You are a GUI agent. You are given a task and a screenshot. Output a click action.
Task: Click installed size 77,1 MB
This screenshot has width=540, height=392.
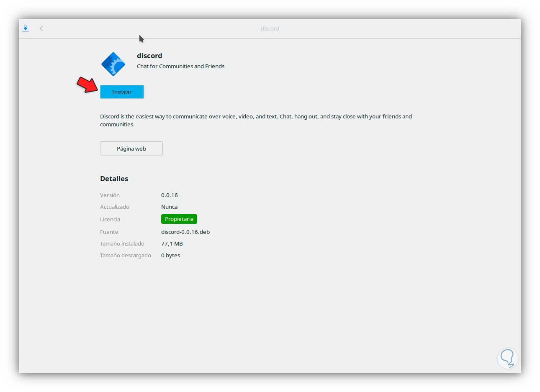tap(172, 243)
